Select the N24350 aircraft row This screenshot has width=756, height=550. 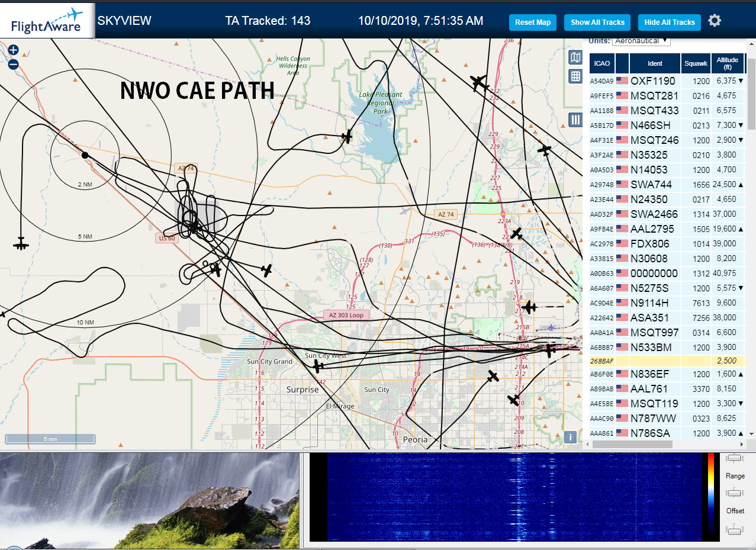click(667, 199)
